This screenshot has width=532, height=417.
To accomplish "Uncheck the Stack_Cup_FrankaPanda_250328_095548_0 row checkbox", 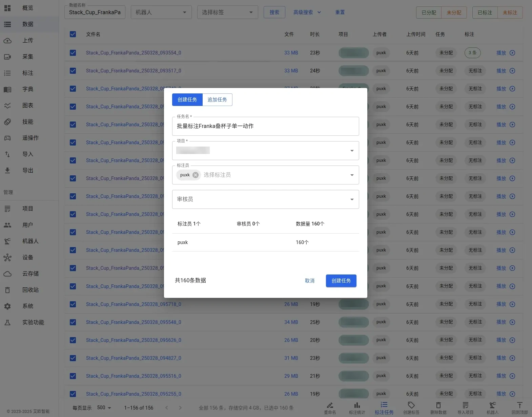I will (73, 322).
